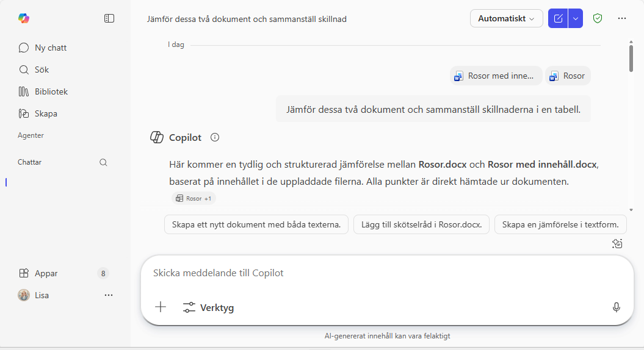Click the Copilot response avatar icon
Screen dimensions: 644x350
pos(157,137)
